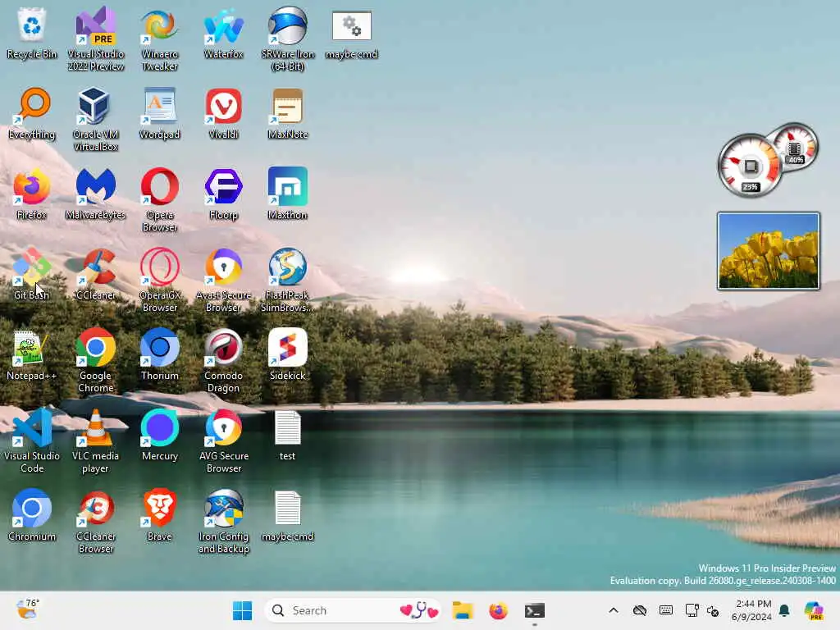The image size is (840, 630).
Task: Select the CCleaner shortcut
Action: coord(95,274)
